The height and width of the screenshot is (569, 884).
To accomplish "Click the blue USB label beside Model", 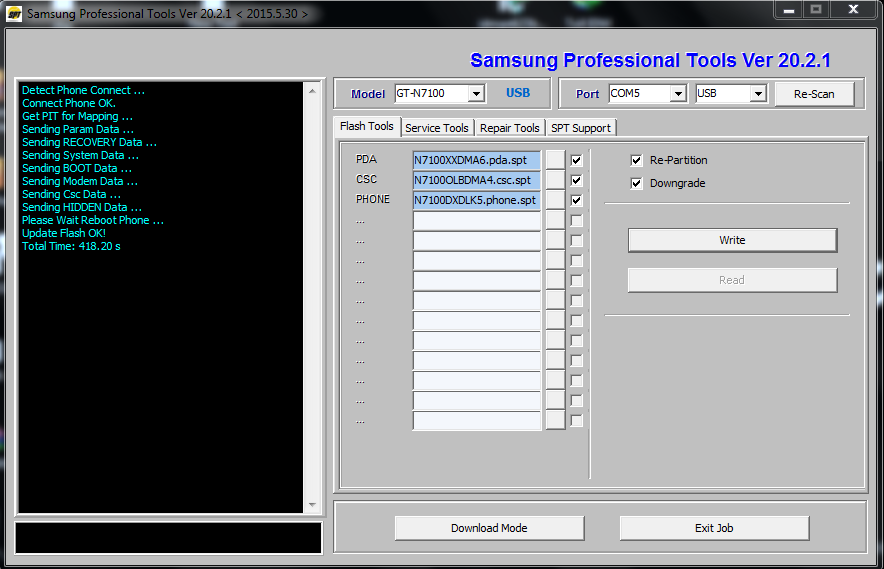I will pyautogui.click(x=518, y=93).
